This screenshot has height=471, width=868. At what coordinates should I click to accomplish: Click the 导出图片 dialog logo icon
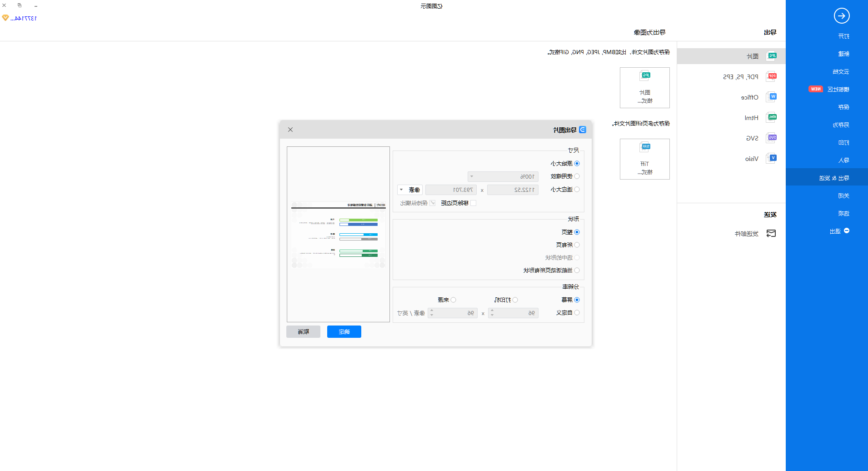583,130
